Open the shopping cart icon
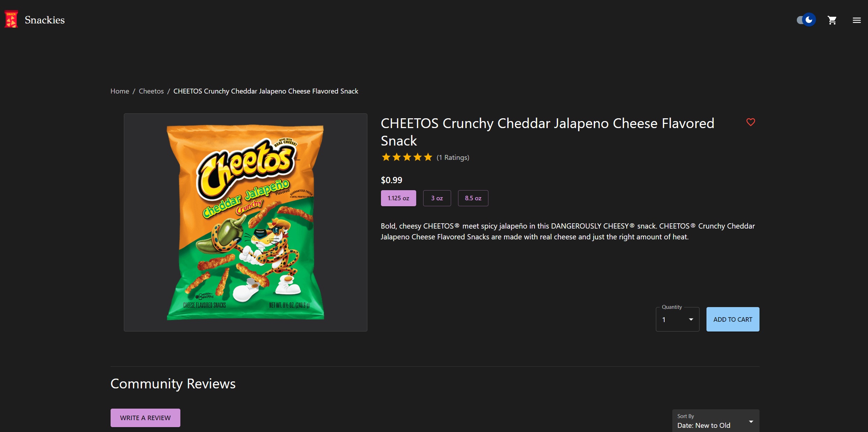868x432 pixels. pyautogui.click(x=832, y=20)
